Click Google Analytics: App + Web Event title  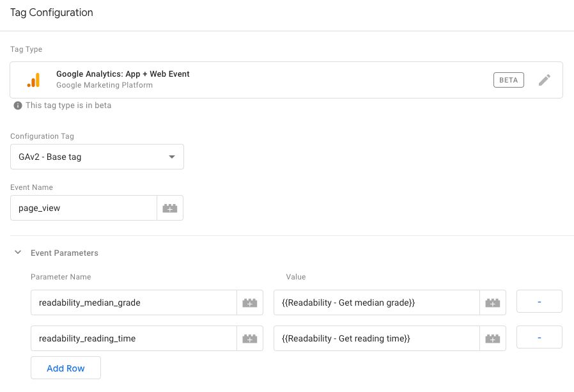coord(123,74)
